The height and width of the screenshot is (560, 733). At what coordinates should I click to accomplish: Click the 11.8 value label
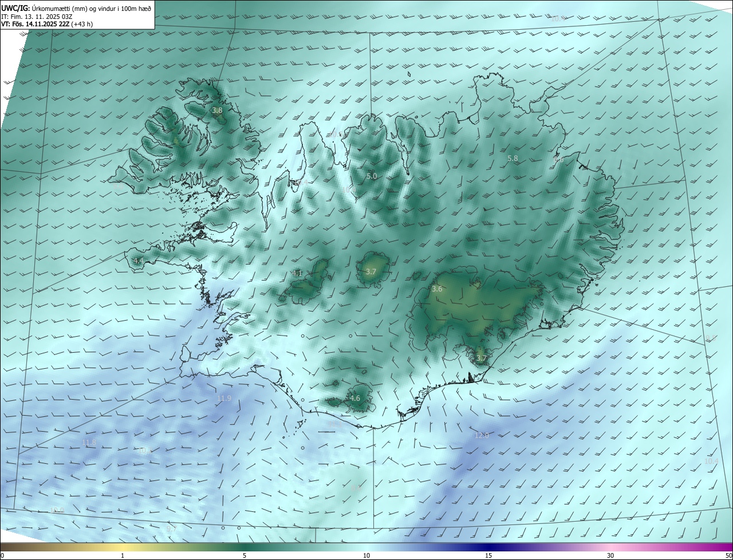[x=89, y=443]
